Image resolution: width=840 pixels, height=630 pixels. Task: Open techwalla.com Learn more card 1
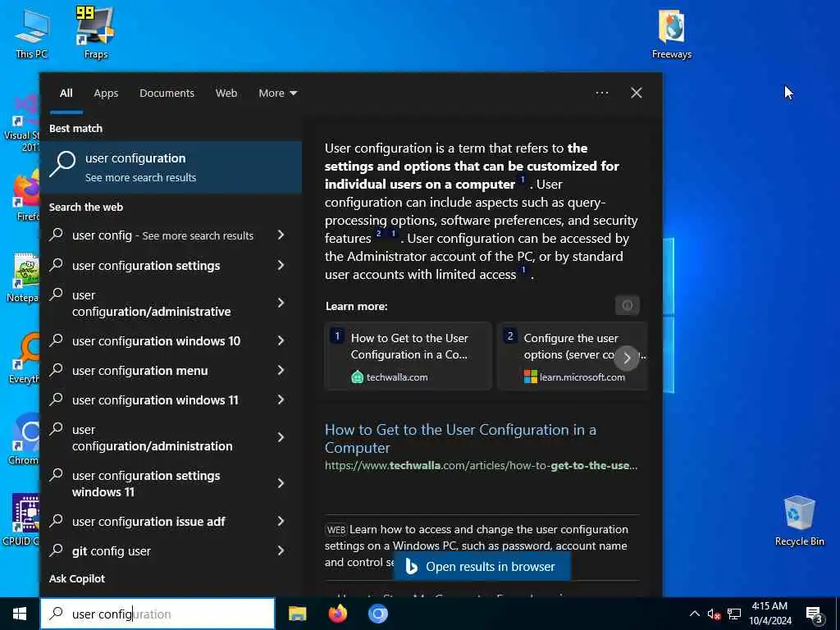pyautogui.click(x=409, y=356)
